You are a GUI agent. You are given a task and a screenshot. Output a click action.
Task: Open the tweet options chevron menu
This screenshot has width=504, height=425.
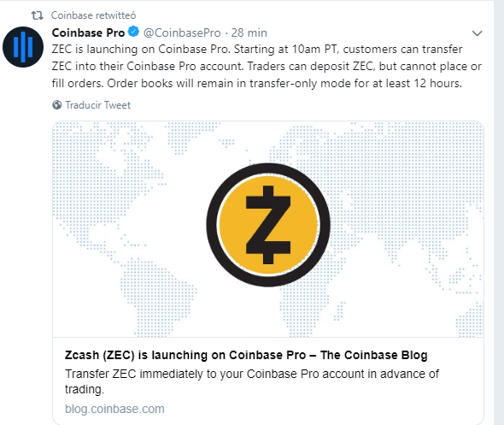477,33
